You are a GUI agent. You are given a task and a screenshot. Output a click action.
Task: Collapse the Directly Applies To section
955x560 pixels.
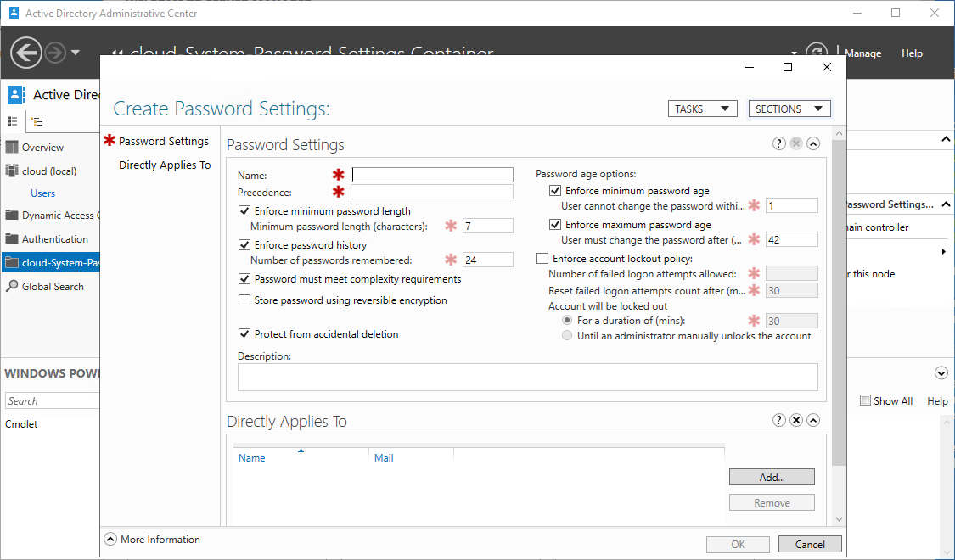coord(813,420)
